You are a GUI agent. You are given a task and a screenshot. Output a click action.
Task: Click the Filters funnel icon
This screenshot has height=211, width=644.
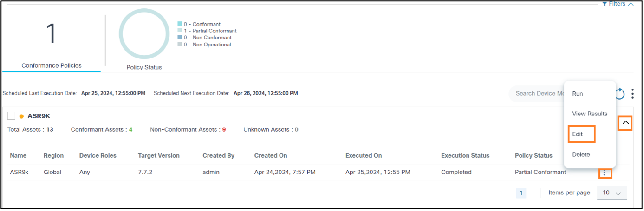point(604,4)
